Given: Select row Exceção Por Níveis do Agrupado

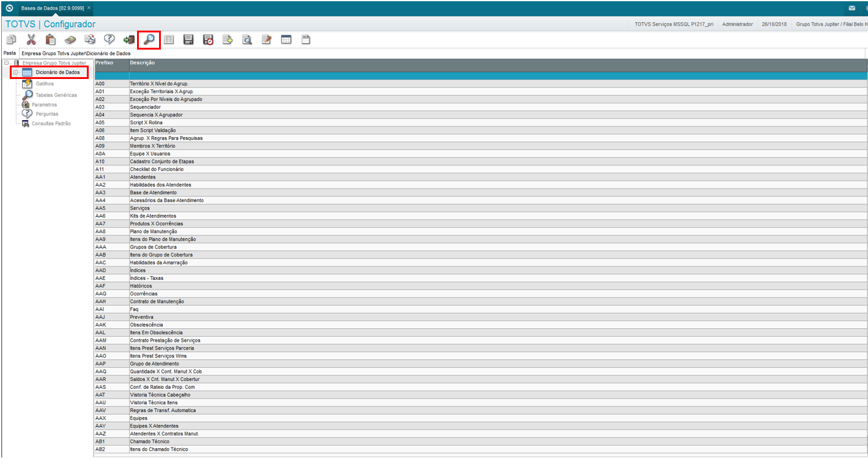Looking at the screenshot, I should 481,99.
